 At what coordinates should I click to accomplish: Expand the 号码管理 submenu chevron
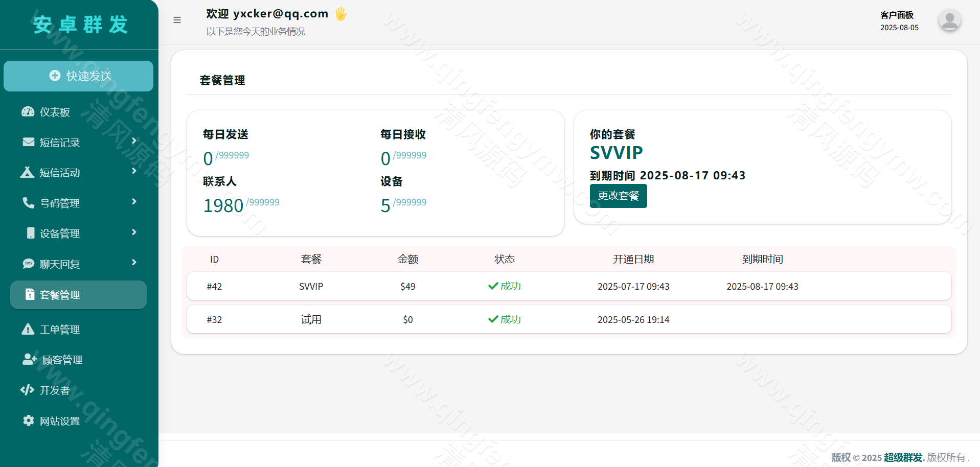coord(134,202)
